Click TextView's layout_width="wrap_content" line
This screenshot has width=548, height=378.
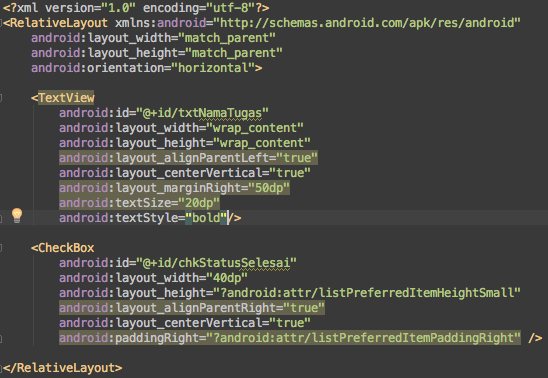(181, 128)
